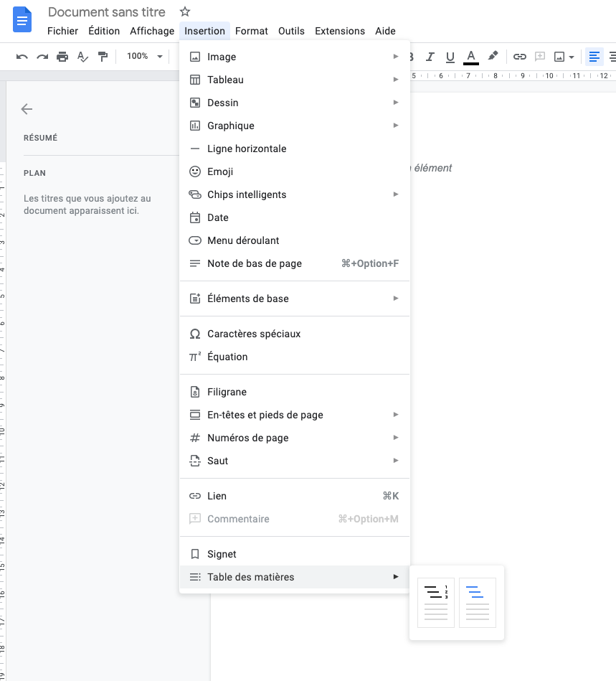Expand En-têtes et pieds de page
616x681 pixels.
[x=294, y=415]
